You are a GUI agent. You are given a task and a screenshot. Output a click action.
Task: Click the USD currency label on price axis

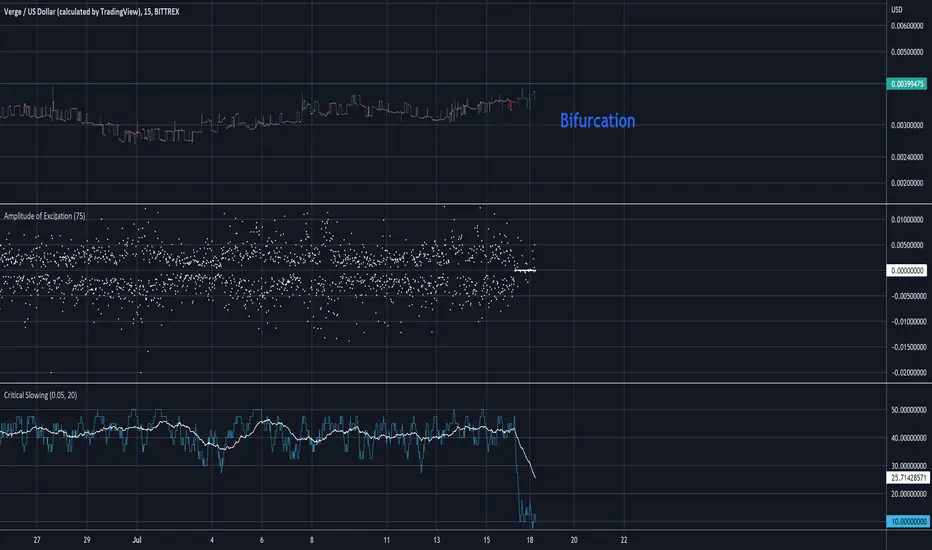(896, 10)
